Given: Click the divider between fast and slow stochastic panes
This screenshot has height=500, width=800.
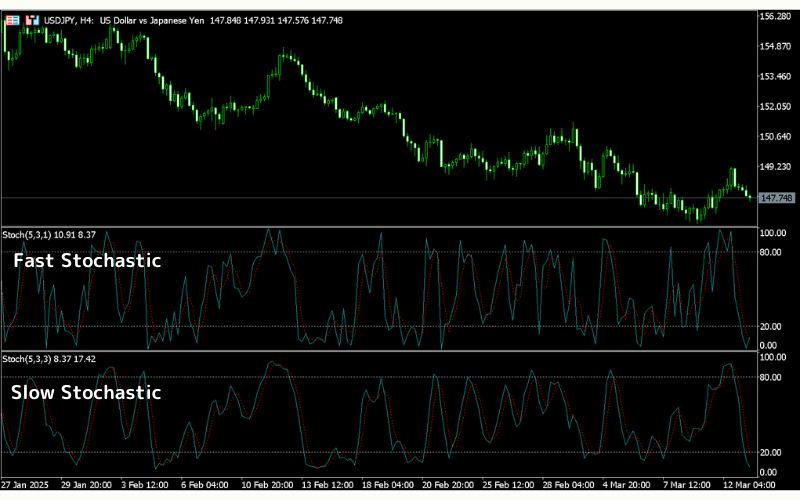Looking at the screenshot, I should pos(400,351).
